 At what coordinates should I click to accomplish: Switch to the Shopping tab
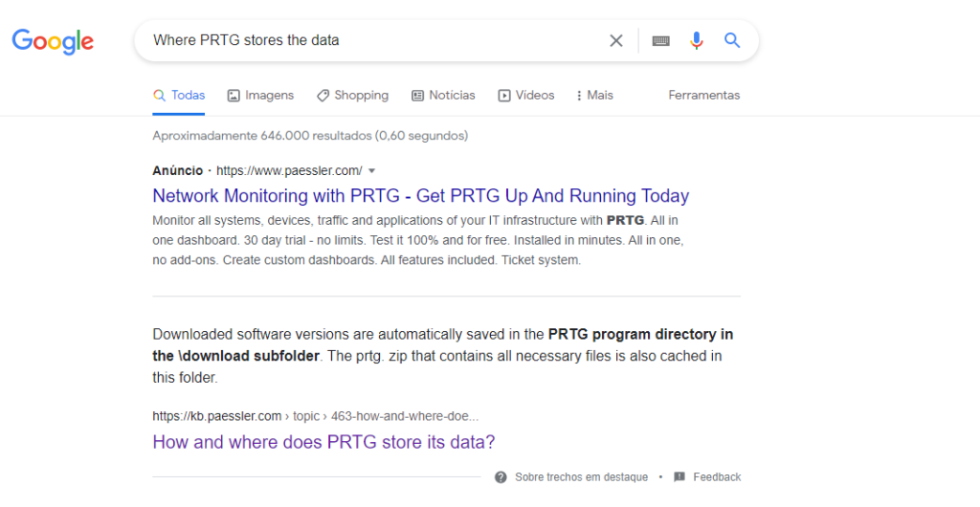tap(352, 96)
